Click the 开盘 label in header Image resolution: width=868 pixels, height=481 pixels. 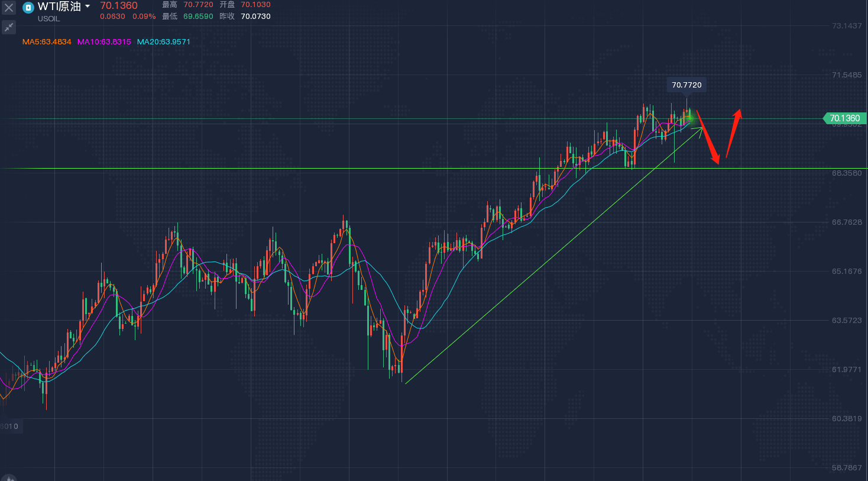tap(227, 5)
